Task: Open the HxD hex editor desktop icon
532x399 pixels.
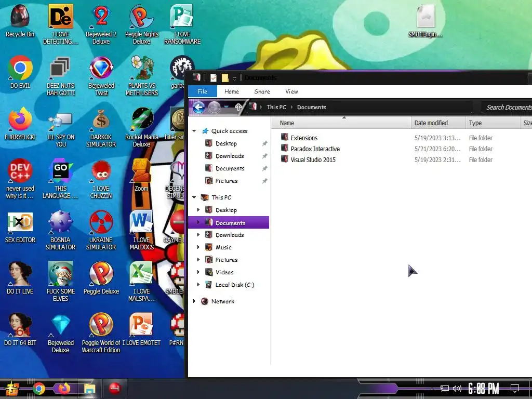Action: tap(20, 228)
